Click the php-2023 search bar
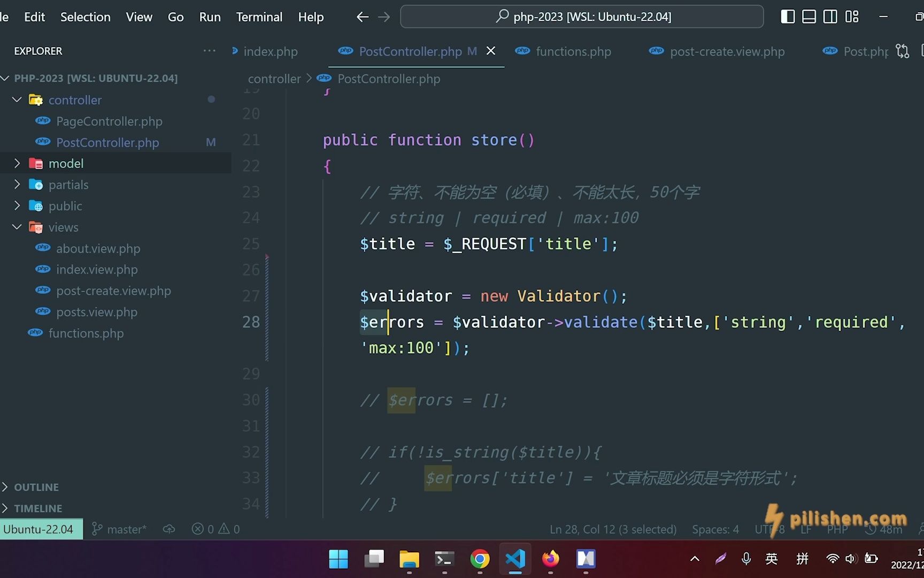Screen dimensions: 924x578 click(581, 17)
